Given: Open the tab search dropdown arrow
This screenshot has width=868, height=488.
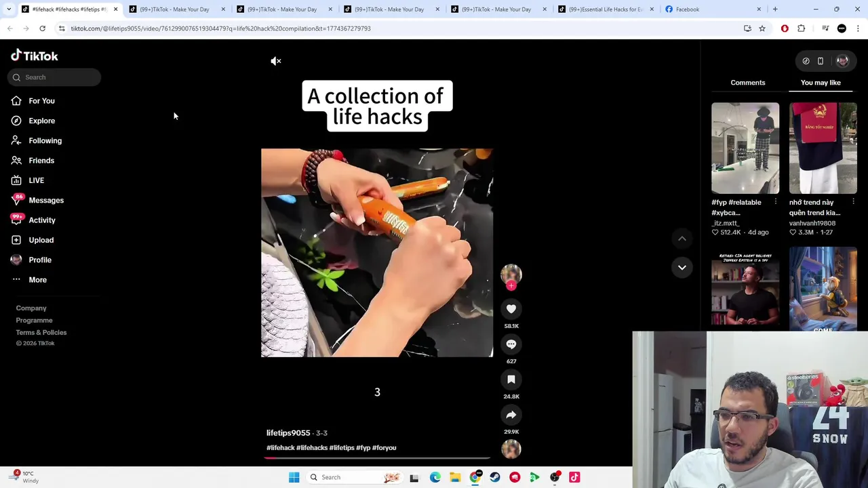Looking at the screenshot, I should [x=9, y=9].
